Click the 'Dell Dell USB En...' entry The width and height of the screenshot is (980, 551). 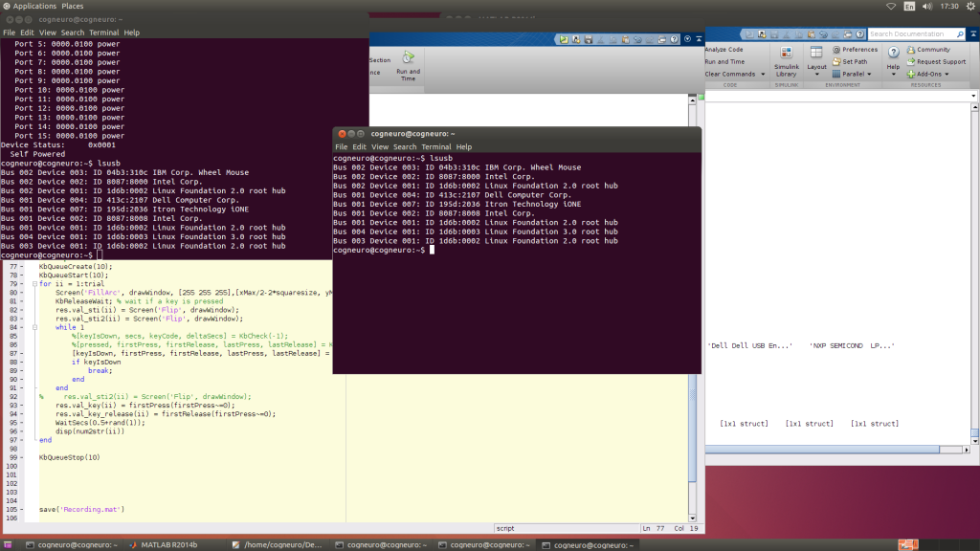point(750,345)
